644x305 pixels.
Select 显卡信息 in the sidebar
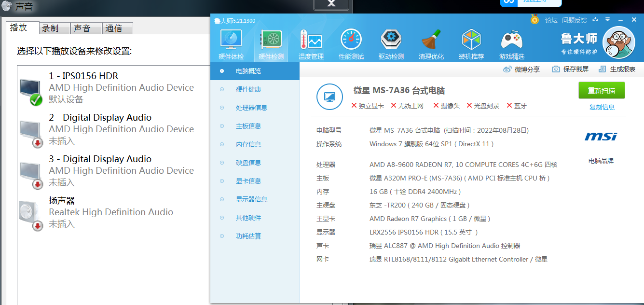point(248,181)
